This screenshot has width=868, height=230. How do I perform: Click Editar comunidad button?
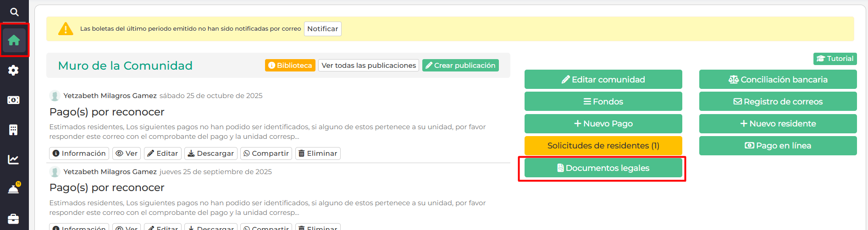603,79
